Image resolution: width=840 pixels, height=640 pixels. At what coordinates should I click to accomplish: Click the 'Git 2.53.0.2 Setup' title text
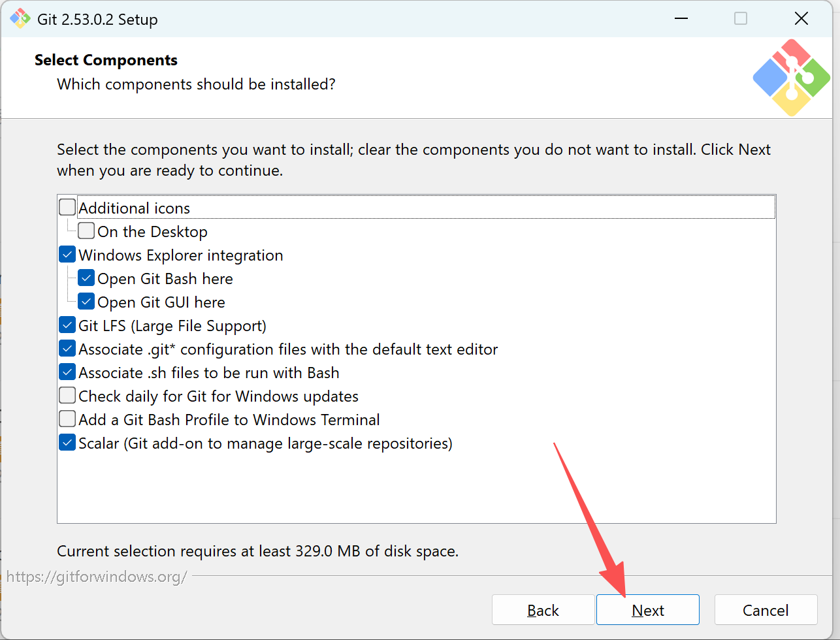97,20
